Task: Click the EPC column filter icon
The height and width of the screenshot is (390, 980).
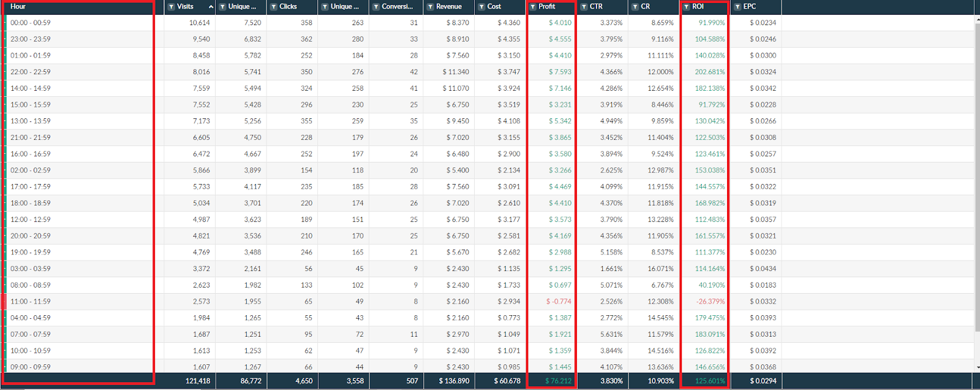Action: 737,7
